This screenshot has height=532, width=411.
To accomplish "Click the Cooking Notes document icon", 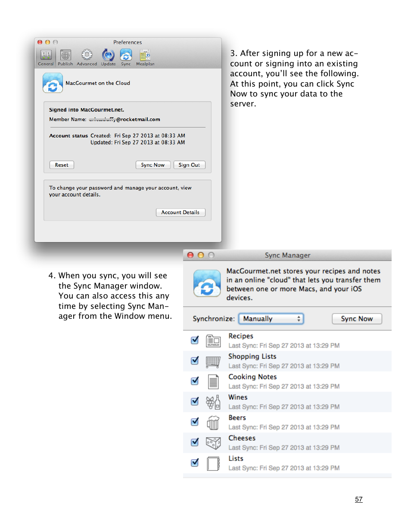I will (213, 382).
